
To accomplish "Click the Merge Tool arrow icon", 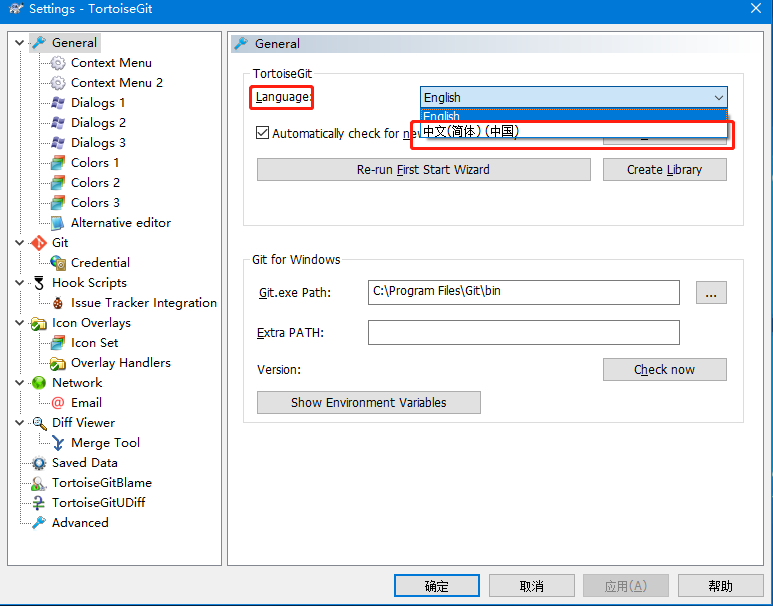I will pyautogui.click(x=58, y=443).
